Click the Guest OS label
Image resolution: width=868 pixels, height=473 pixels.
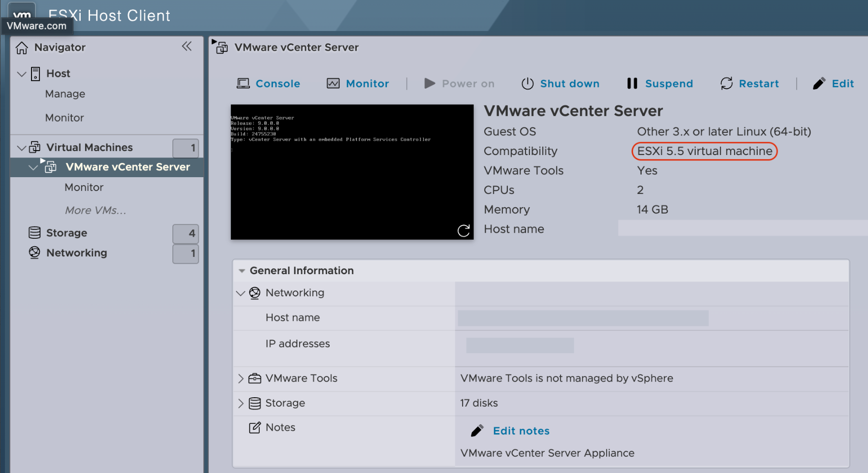click(x=510, y=131)
